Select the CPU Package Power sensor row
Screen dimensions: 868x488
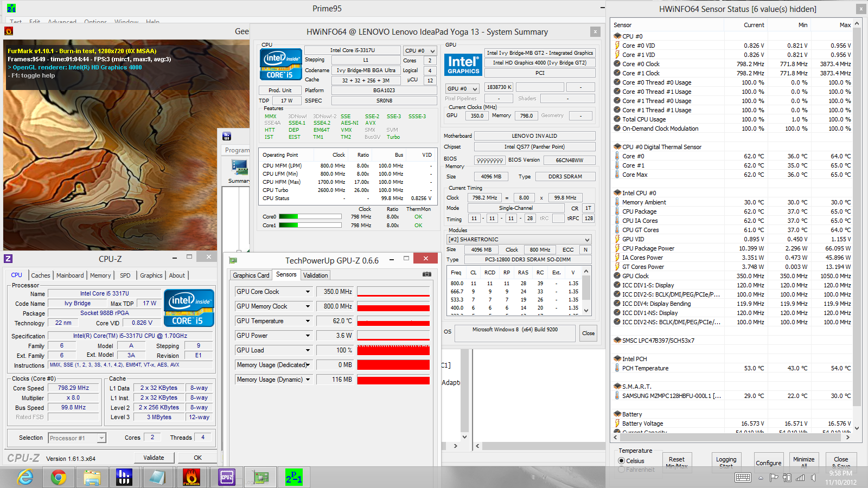pyautogui.click(x=732, y=248)
